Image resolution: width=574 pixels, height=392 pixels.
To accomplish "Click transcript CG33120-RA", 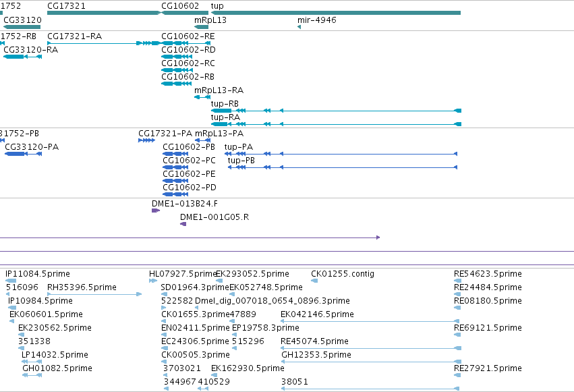I will (x=23, y=57).
